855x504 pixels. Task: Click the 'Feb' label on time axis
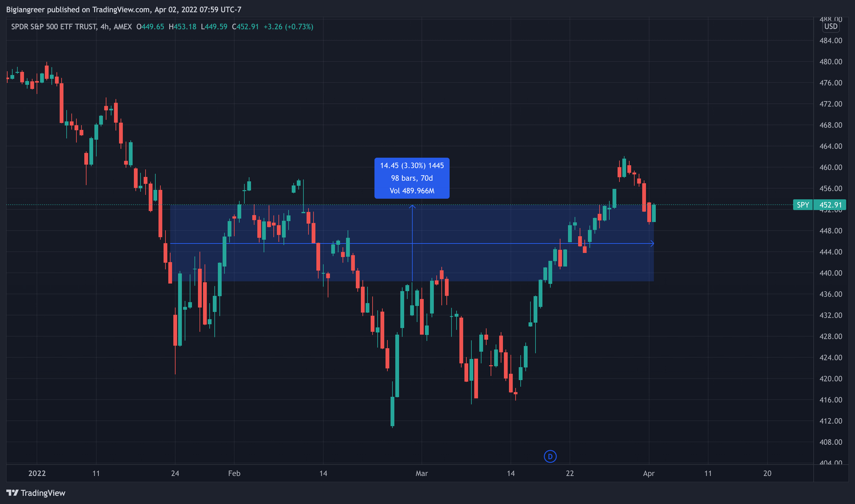234,473
